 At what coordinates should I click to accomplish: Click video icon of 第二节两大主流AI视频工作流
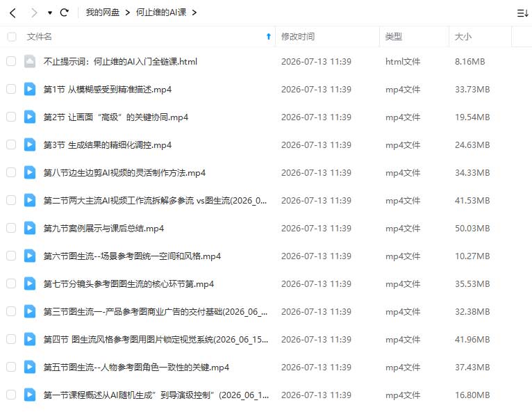click(30, 200)
